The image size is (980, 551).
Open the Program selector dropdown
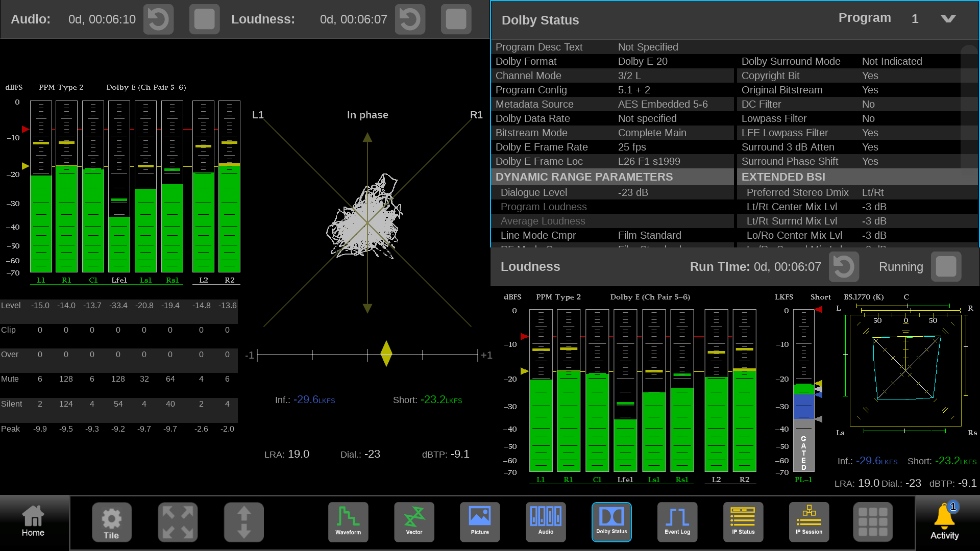[x=948, y=19]
